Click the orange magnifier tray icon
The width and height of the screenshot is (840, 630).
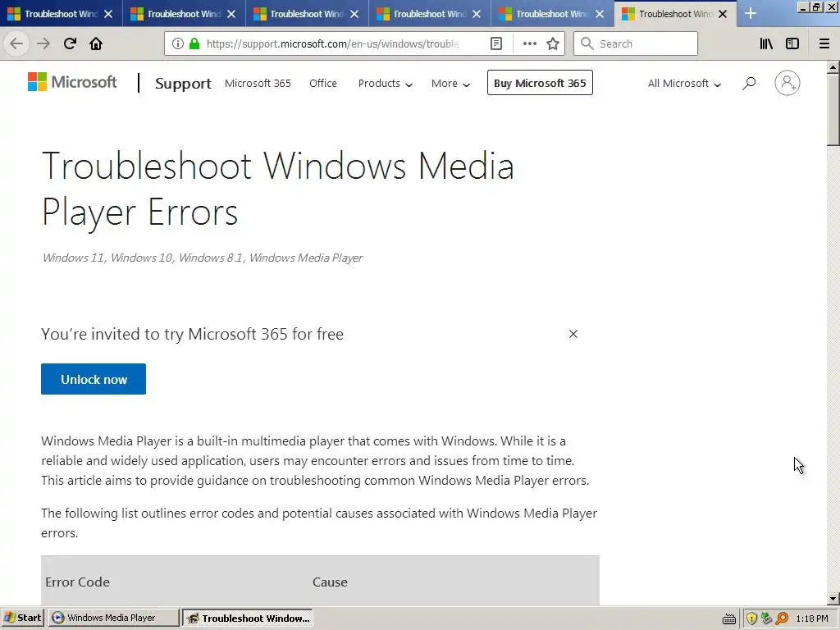pos(782,619)
